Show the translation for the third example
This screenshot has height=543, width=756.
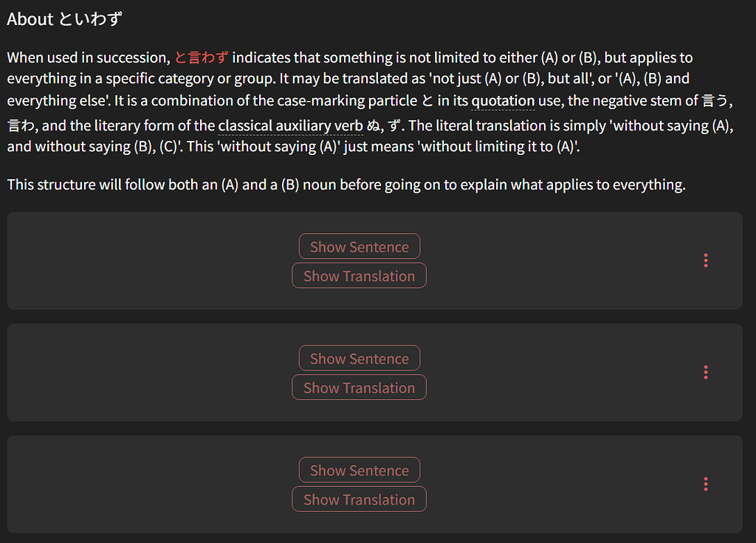click(x=359, y=499)
